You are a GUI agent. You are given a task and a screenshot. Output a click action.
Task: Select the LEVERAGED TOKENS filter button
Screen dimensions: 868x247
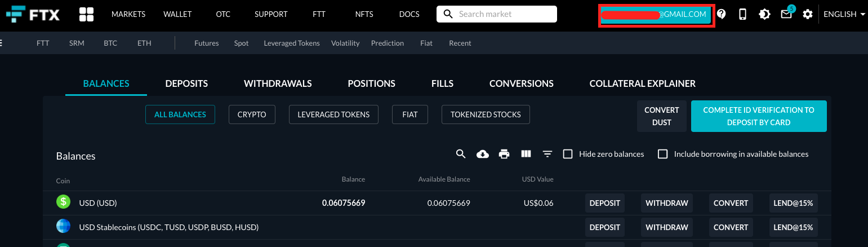[333, 114]
